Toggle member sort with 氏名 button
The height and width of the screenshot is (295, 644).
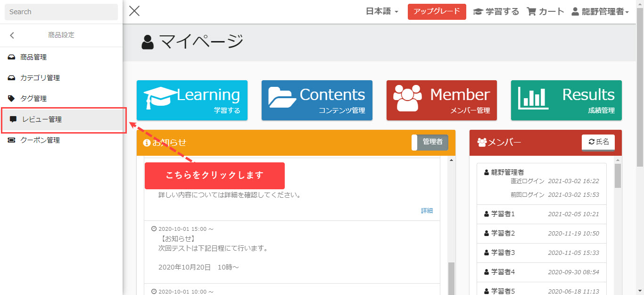tap(598, 142)
